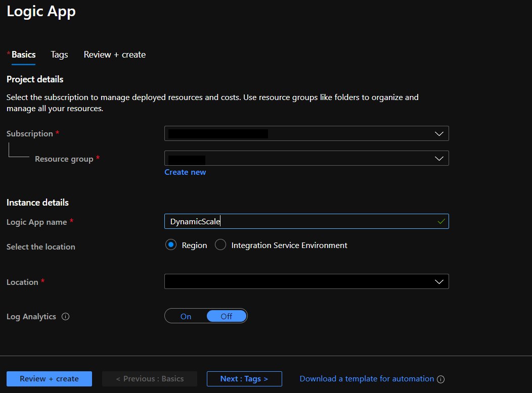Open Download a template for automation link
The height and width of the screenshot is (393, 532).
tap(367, 379)
